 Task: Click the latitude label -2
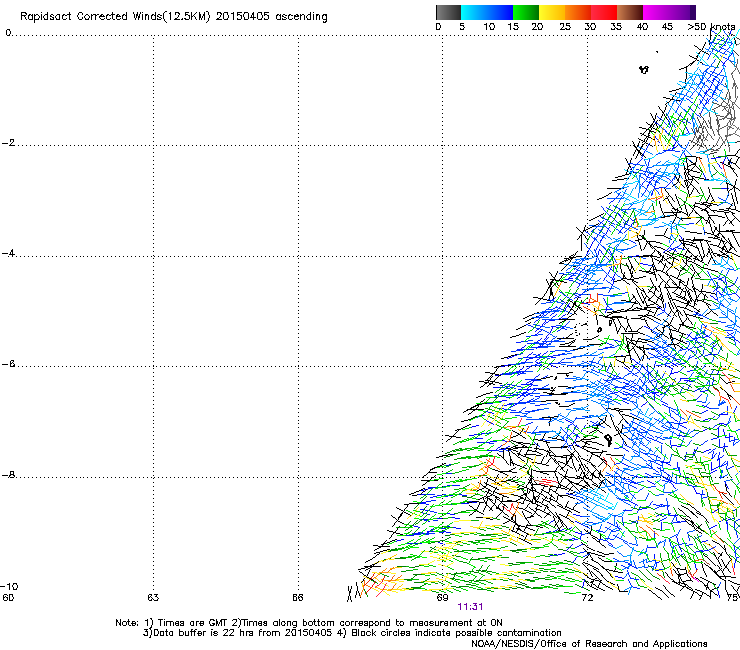point(8,143)
